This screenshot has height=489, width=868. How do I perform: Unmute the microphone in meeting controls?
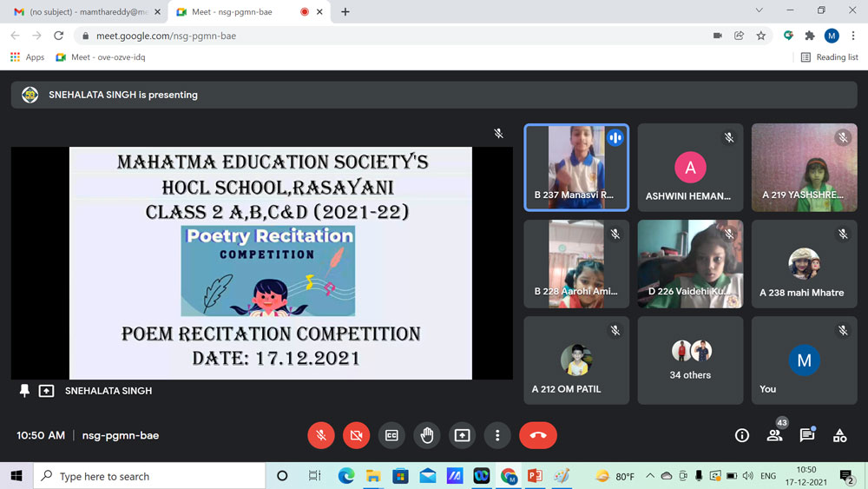coord(321,435)
